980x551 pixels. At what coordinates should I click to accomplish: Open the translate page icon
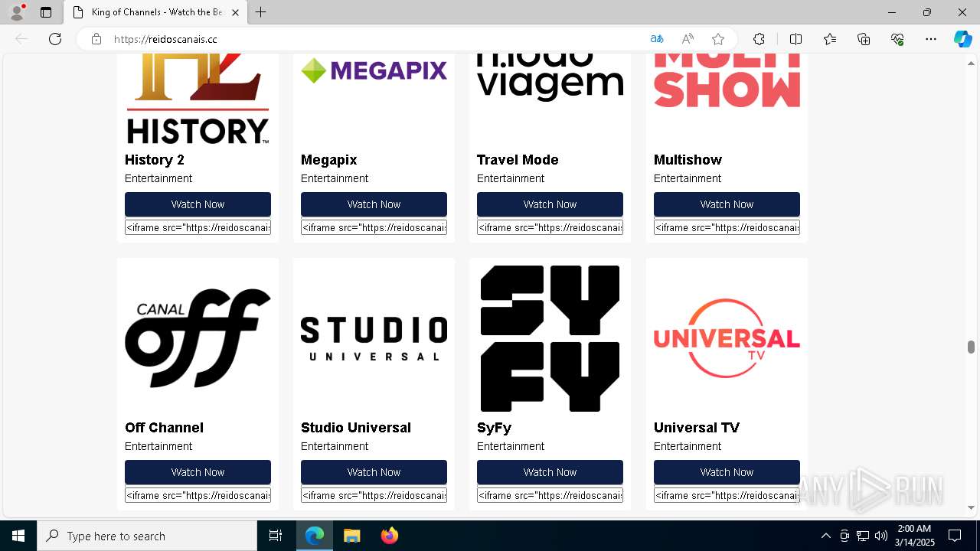657,39
